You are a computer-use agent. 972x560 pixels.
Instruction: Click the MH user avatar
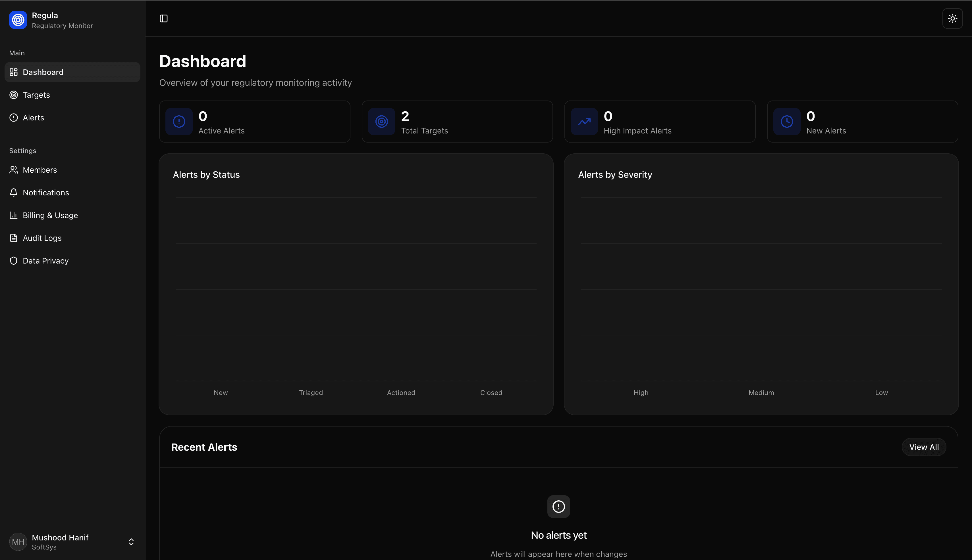point(18,542)
